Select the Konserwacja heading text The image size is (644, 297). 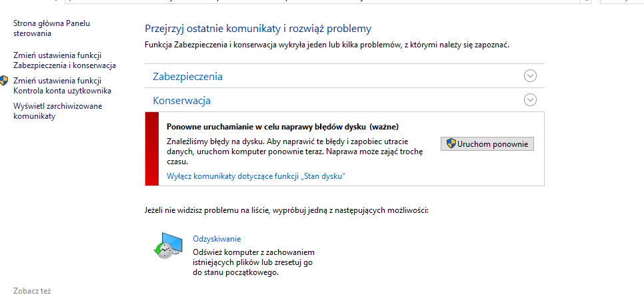(x=181, y=100)
